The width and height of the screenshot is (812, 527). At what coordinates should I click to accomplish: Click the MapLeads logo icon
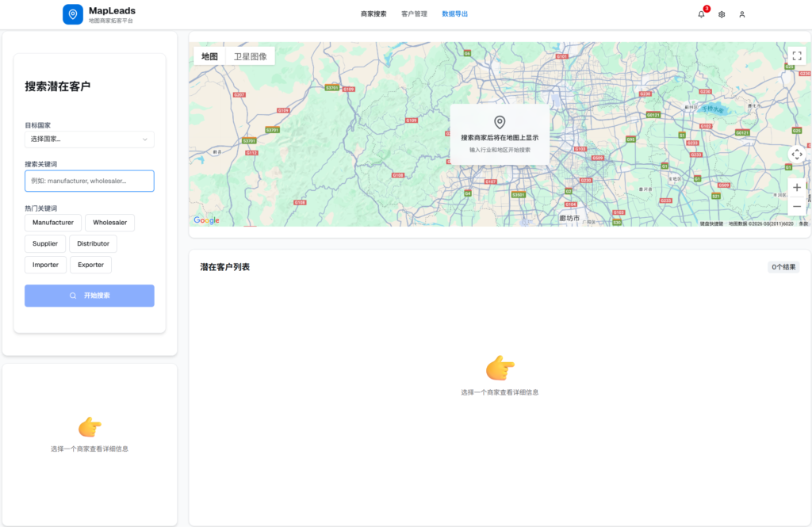[73, 14]
